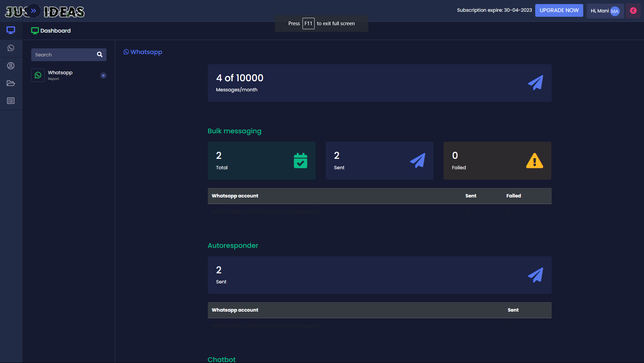
Task: Expand the sidebar with double-chevron icon
Action: coord(34,11)
